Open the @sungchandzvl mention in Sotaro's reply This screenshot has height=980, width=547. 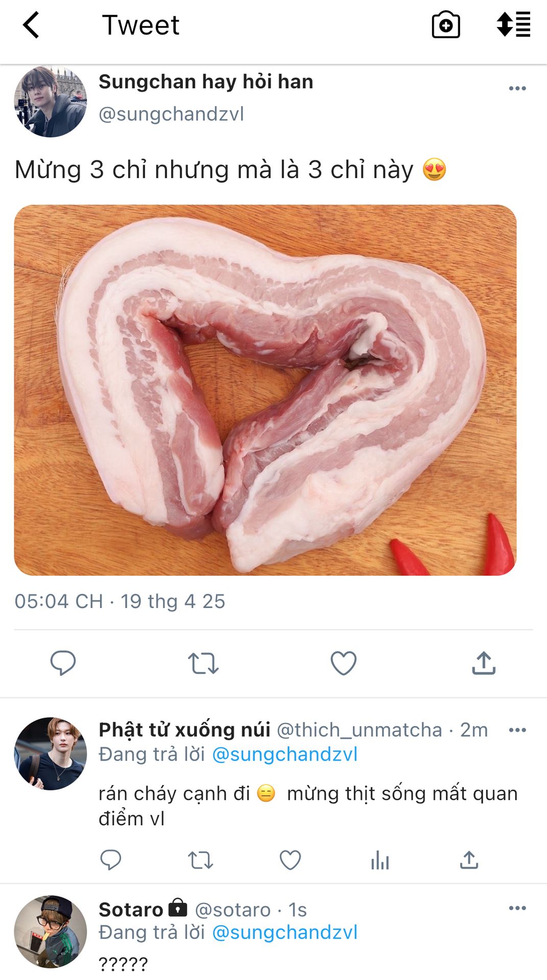[x=284, y=933]
